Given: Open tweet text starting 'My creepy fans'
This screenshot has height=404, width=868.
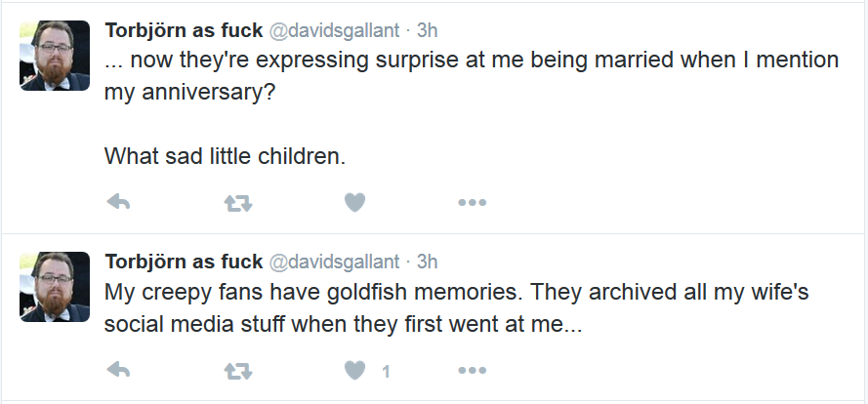Looking at the screenshot, I should (x=457, y=307).
